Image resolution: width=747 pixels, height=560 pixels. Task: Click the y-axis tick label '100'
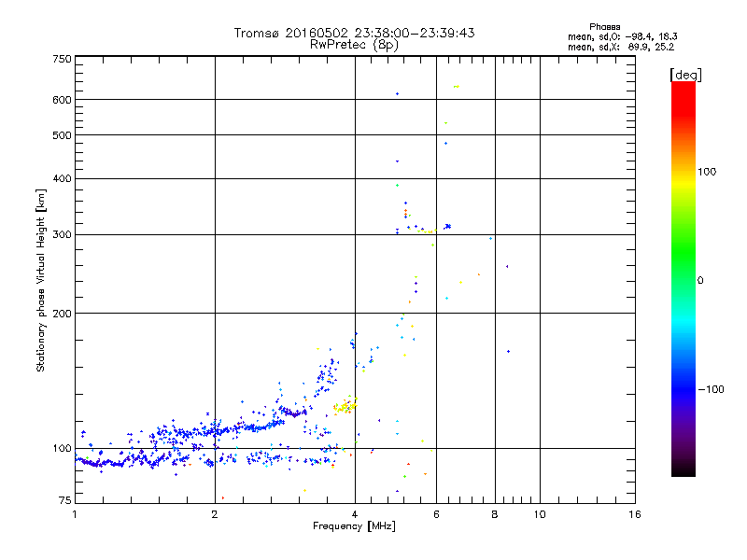(62, 449)
